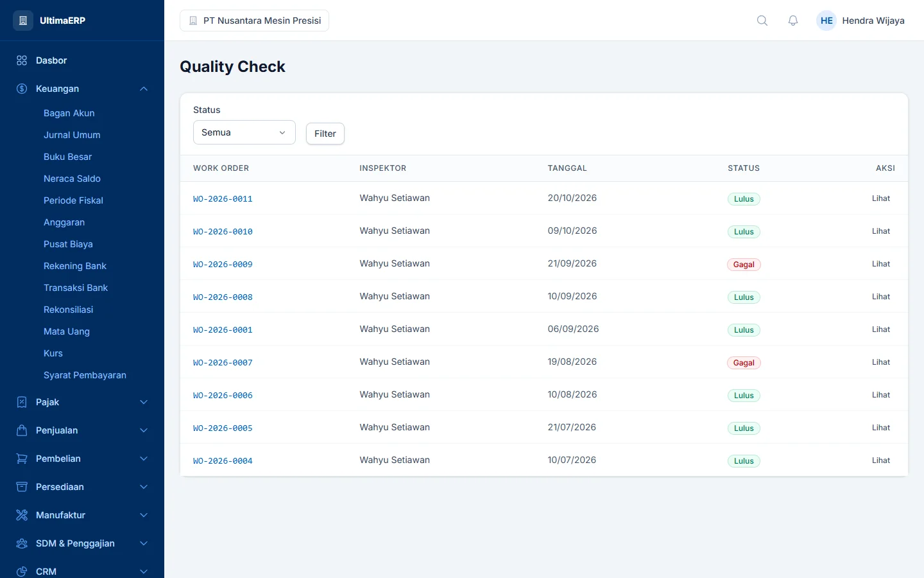The image size is (924, 578).
Task: Open Neraca Saldo page
Action: click(x=72, y=179)
